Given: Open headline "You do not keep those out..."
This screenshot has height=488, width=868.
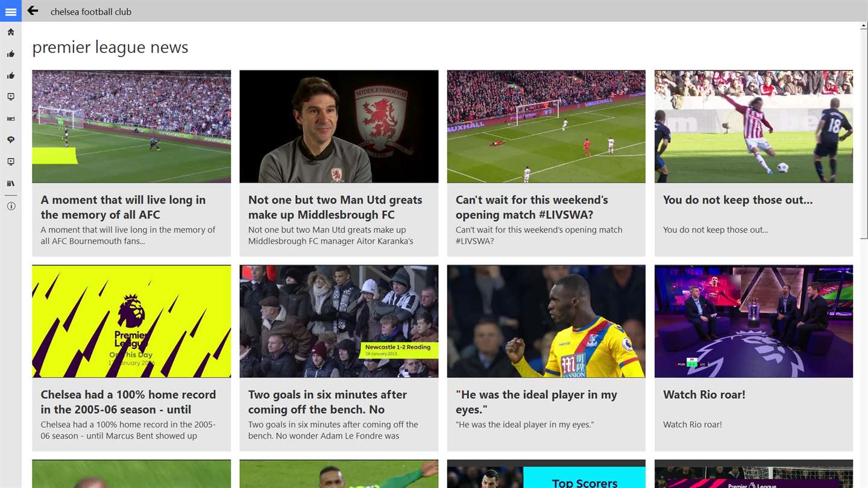Looking at the screenshot, I should (x=738, y=200).
